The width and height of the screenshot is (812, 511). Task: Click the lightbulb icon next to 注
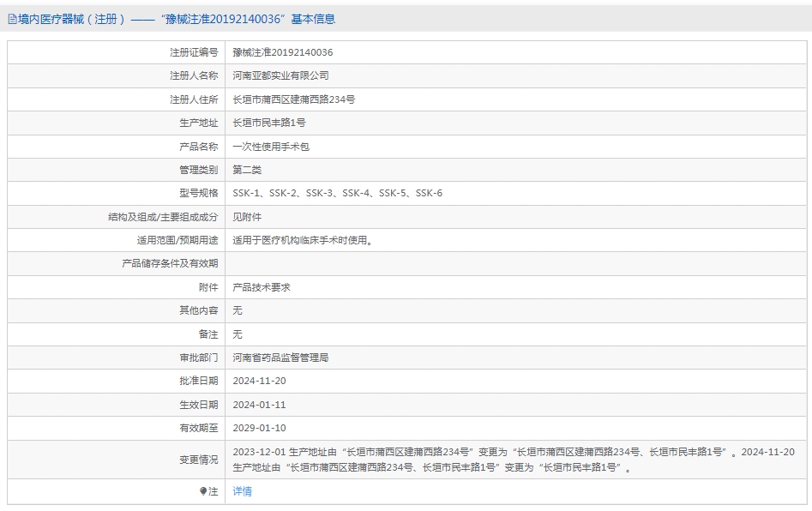click(x=203, y=491)
